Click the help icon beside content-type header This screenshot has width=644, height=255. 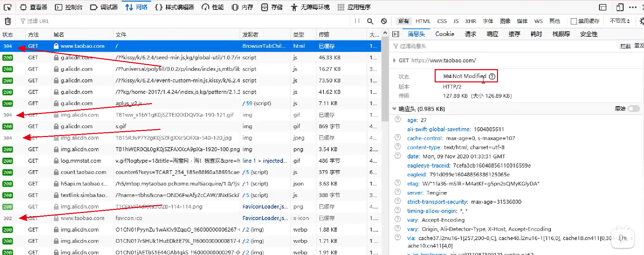coord(398,147)
